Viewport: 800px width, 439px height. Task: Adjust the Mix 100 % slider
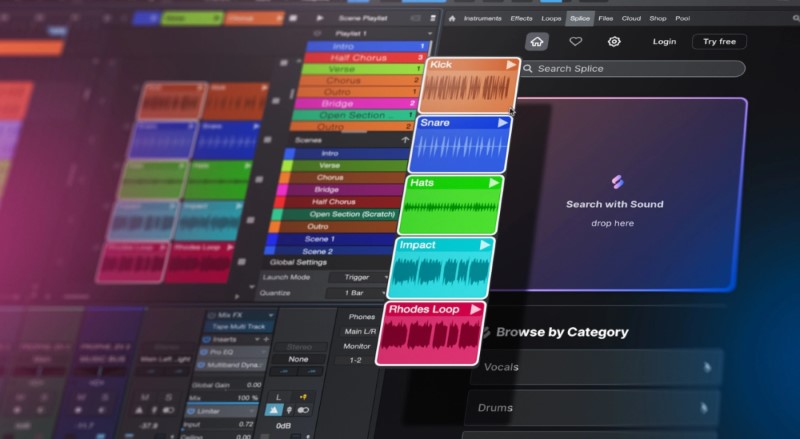[x=224, y=398]
